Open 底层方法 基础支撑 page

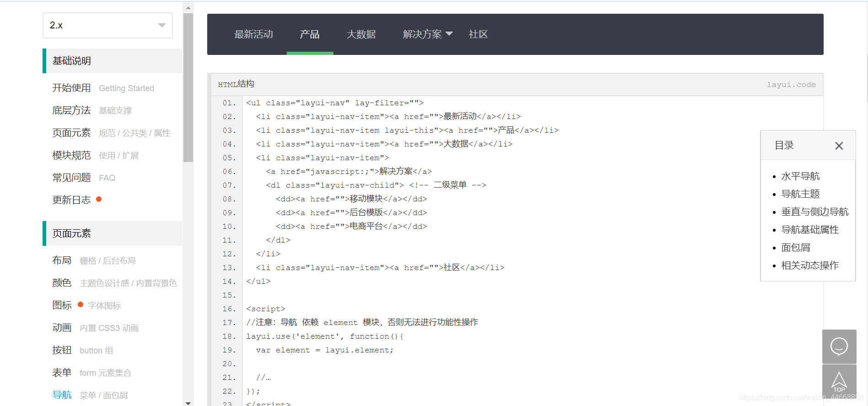pos(92,110)
